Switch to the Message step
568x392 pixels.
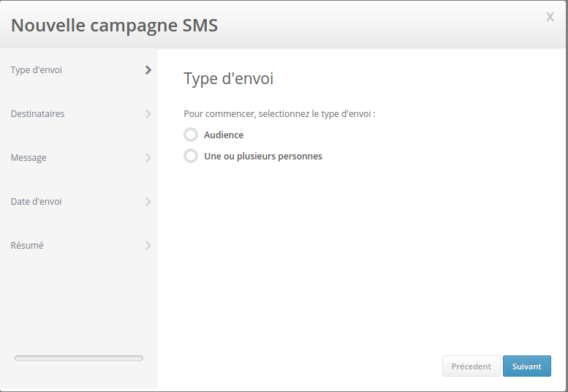29,158
